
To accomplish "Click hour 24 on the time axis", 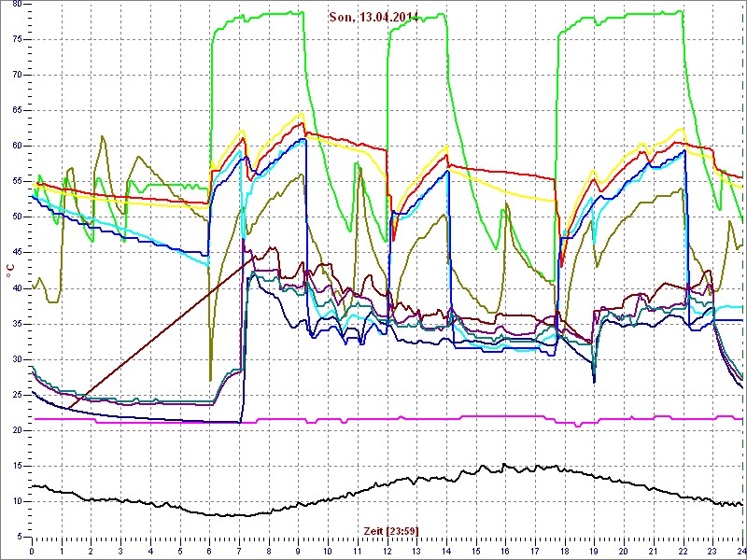I will (x=741, y=549).
